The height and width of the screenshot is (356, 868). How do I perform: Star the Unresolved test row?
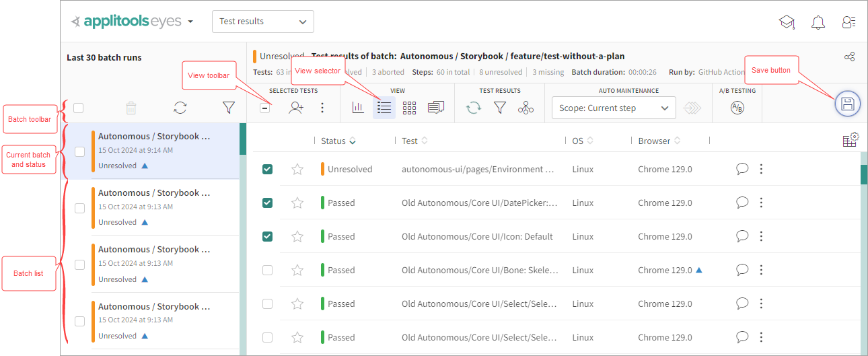(x=297, y=170)
